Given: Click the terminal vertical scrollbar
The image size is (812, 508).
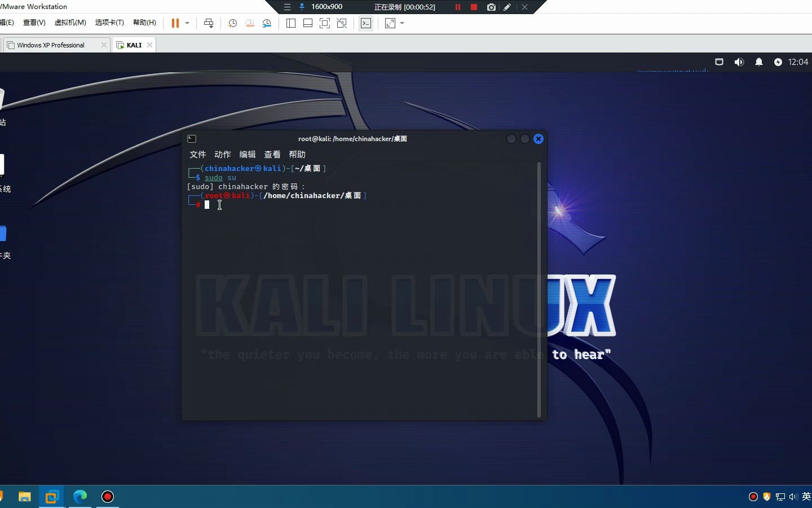Looking at the screenshot, I should 539,290.
